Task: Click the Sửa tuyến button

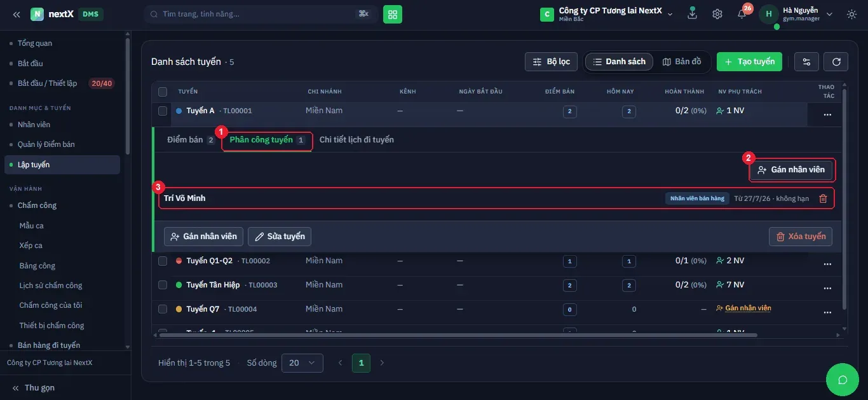Action: point(280,237)
